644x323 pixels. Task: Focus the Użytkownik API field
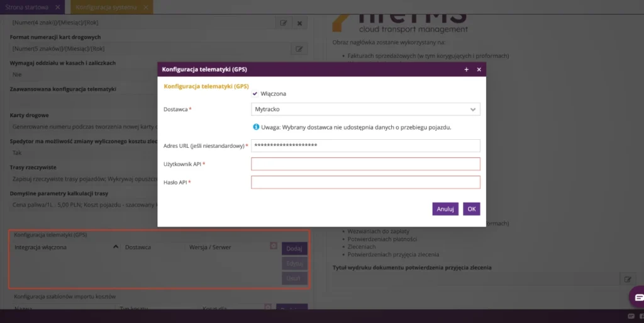(365, 164)
